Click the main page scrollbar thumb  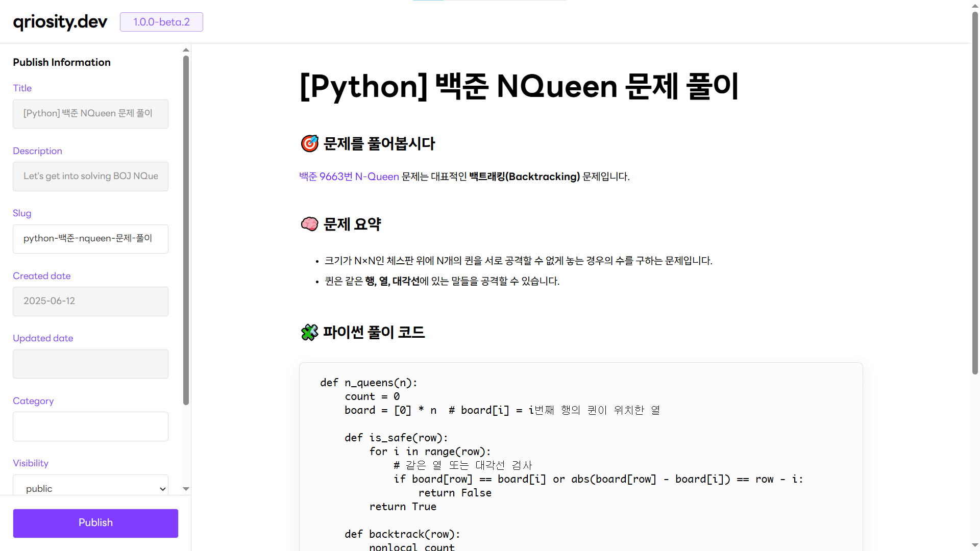click(975, 193)
